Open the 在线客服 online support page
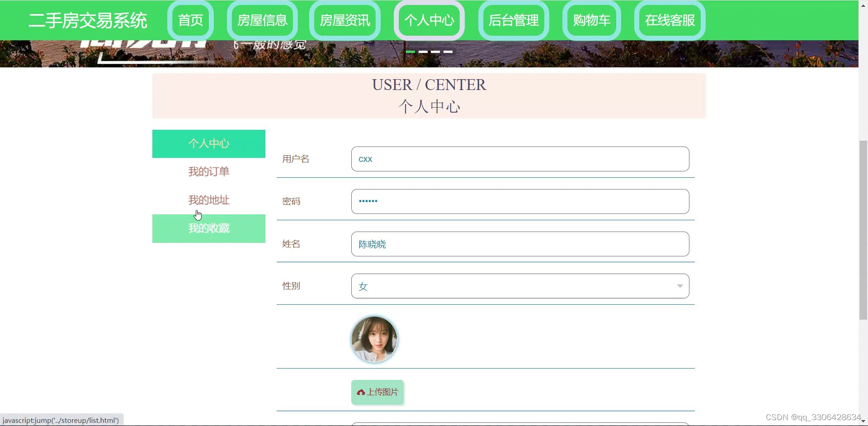The width and height of the screenshot is (868, 426). [670, 20]
